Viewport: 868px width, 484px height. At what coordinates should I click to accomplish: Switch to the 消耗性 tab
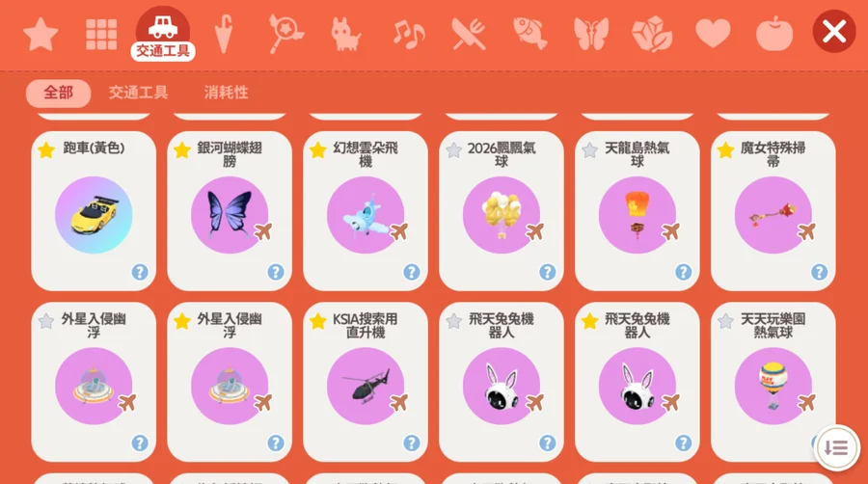tap(226, 93)
